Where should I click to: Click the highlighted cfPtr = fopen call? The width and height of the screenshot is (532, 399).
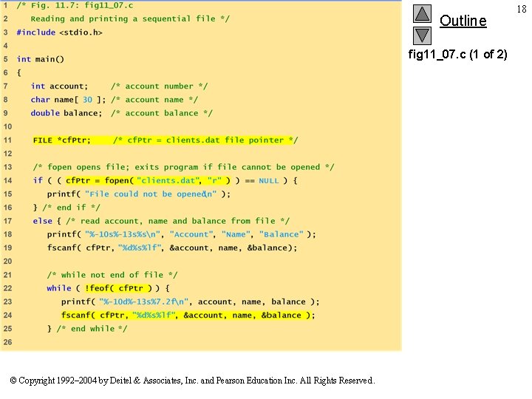point(148,180)
